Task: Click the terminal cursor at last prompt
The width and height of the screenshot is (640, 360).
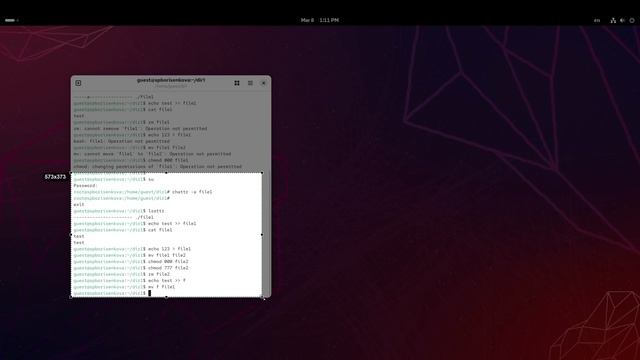Action: (150, 293)
